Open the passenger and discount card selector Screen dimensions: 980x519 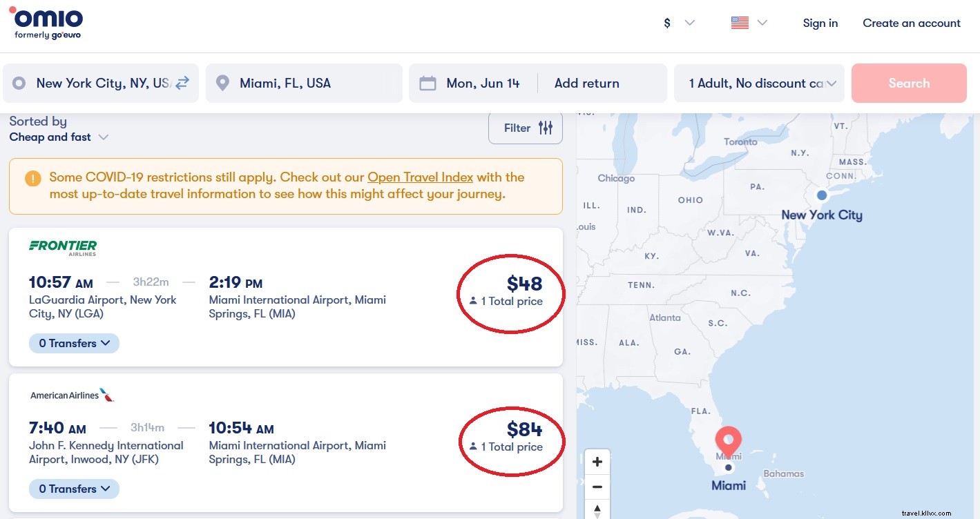click(758, 82)
